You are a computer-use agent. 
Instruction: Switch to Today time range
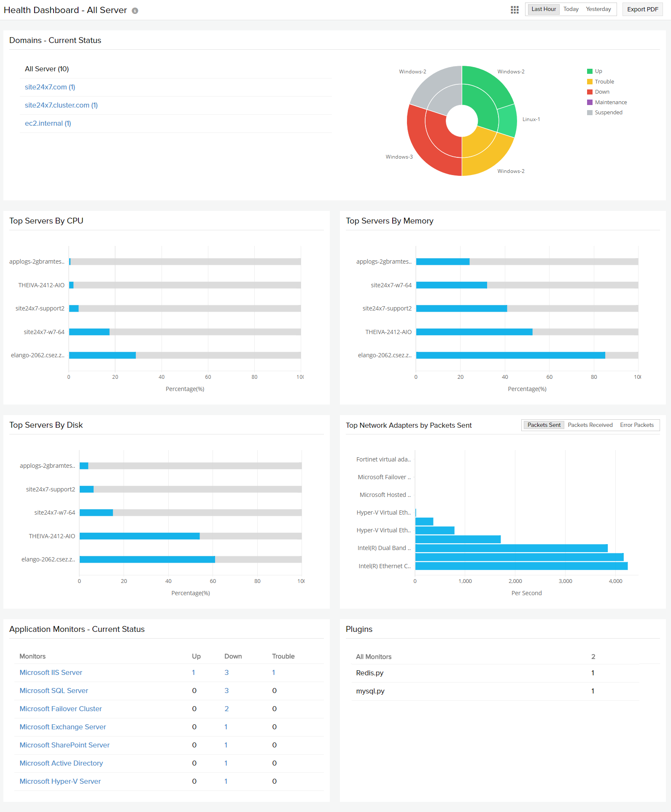pyautogui.click(x=571, y=9)
